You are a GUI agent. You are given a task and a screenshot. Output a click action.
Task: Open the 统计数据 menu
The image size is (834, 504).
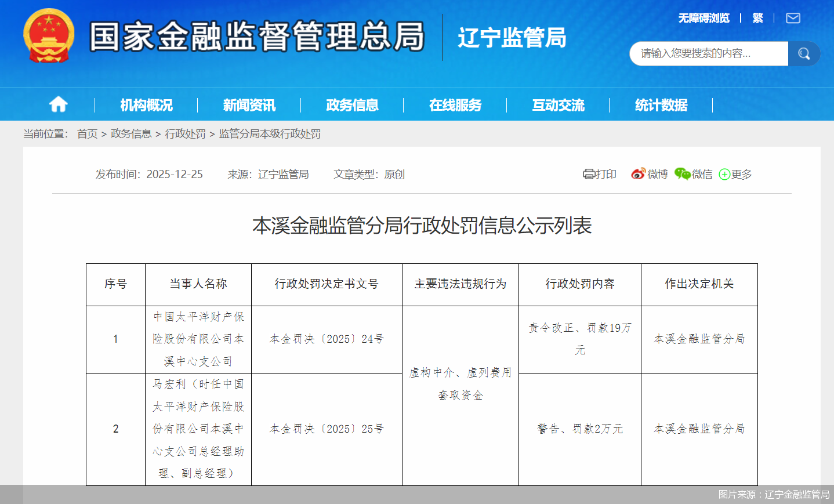(x=661, y=105)
